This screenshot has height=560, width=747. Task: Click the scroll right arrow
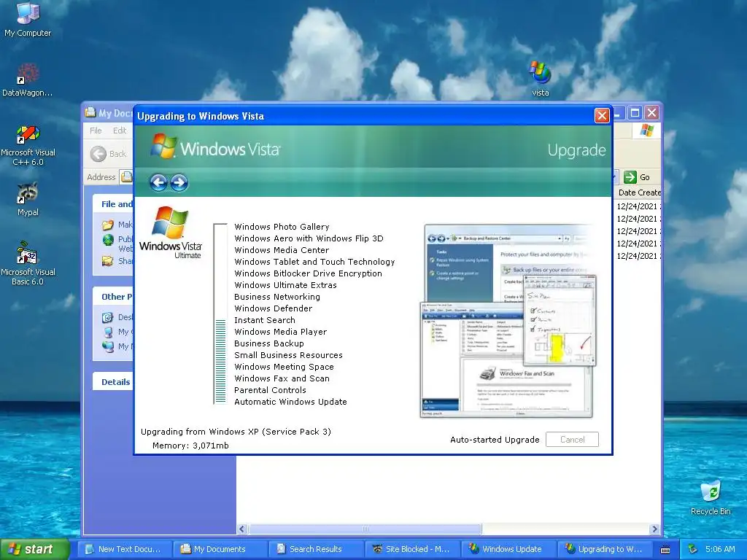654,529
